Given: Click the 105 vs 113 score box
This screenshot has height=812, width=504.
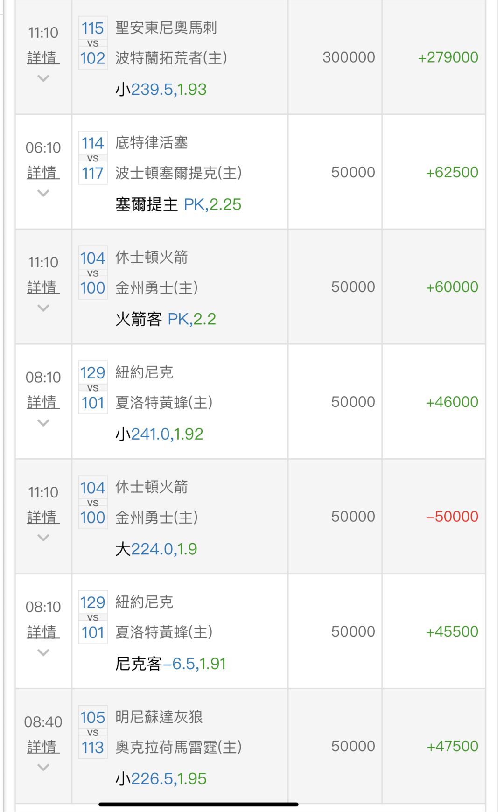Looking at the screenshot, I should (93, 732).
